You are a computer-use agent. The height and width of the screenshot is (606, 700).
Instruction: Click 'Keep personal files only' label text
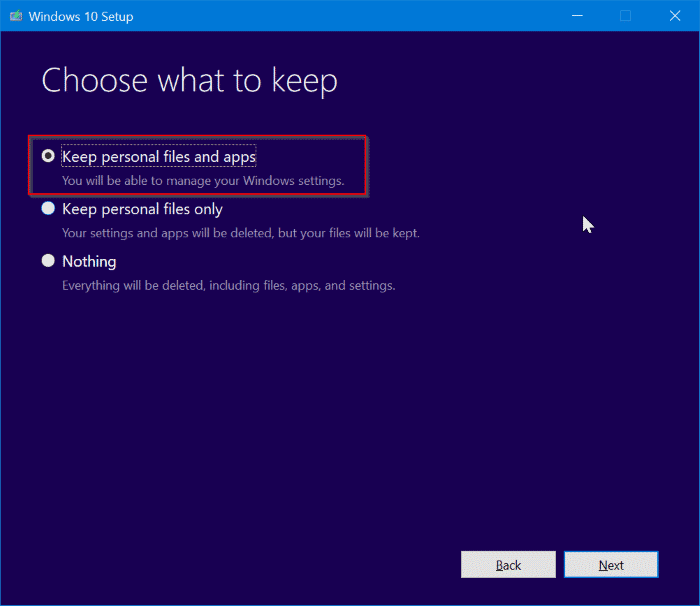142,209
